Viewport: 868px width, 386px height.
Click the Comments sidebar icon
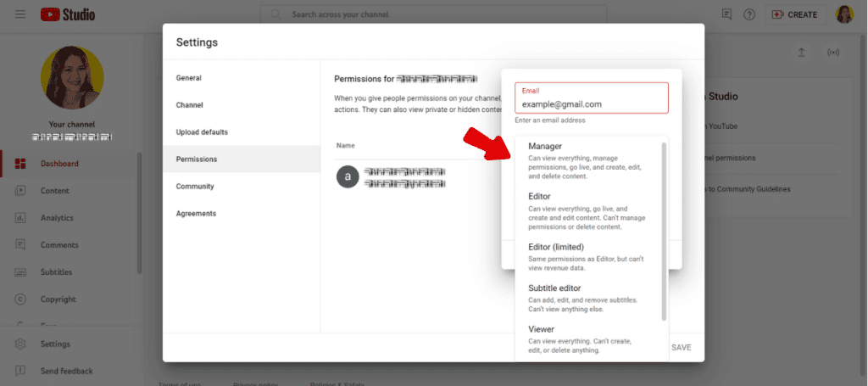click(x=21, y=245)
